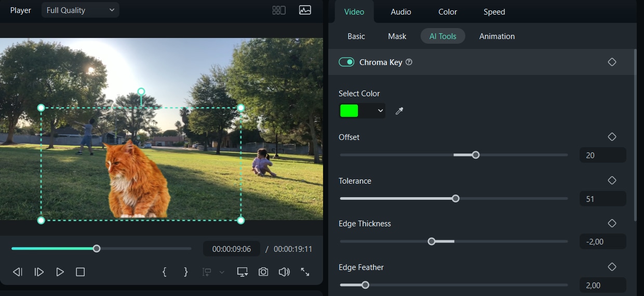Image resolution: width=644 pixels, height=296 pixels.
Task: Expand the Select Color dropdown arrow
Action: click(x=380, y=111)
